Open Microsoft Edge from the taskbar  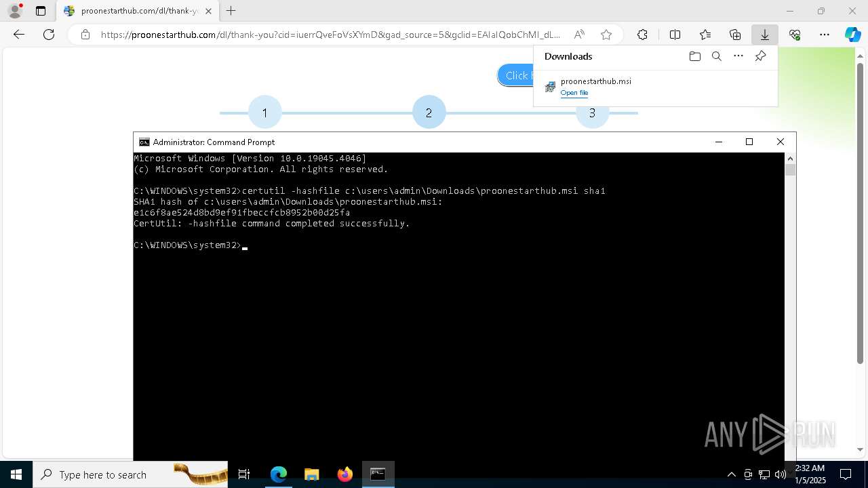tap(278, 474)
